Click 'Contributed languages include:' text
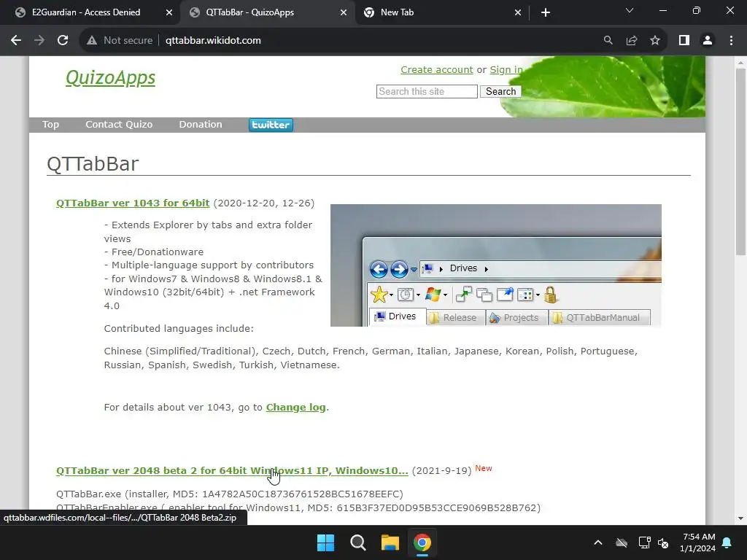This screenshot has height=560, width=747. pyautogui.click(x=179, y=329)
